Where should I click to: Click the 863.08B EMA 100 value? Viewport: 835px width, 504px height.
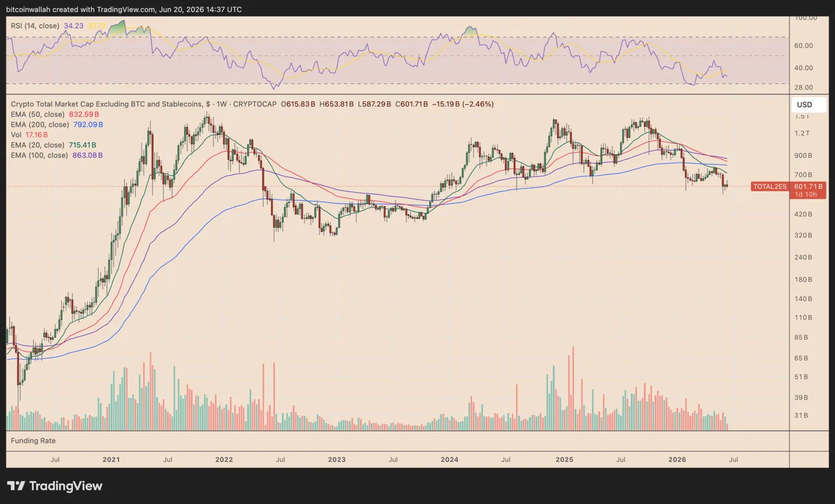pos(88,155)
